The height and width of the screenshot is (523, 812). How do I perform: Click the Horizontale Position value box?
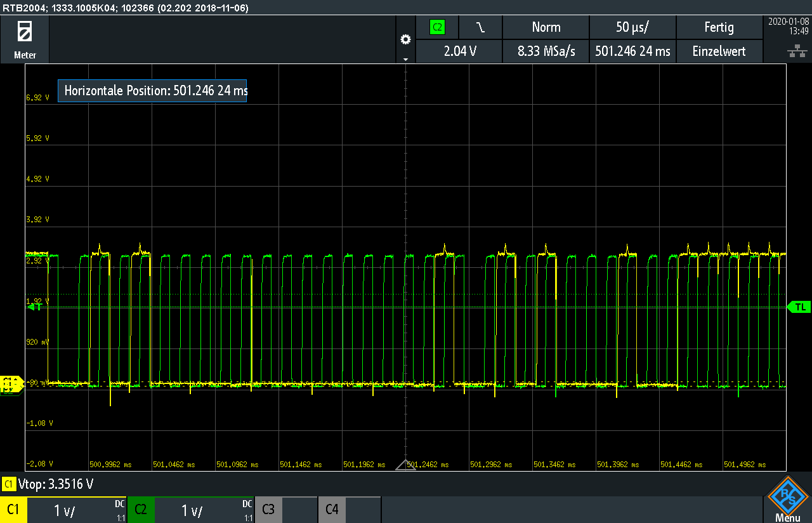pos(152,91)
